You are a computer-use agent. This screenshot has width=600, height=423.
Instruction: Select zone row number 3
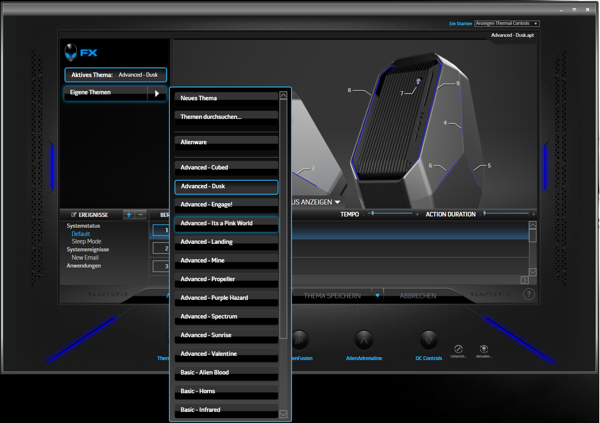pos(161,266)
